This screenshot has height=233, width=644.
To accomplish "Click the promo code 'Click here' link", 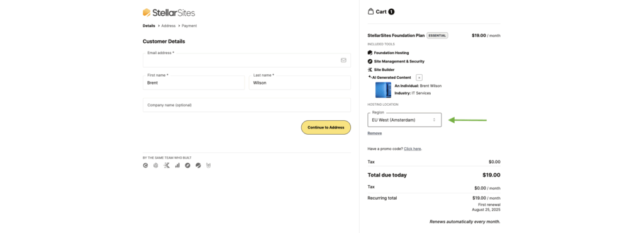I will 413,149.
